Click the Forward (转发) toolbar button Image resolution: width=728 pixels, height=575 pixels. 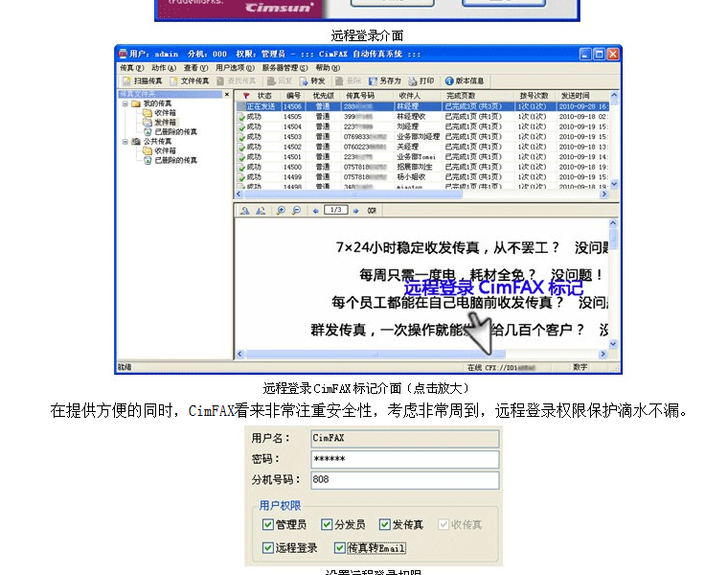[312, 81]
